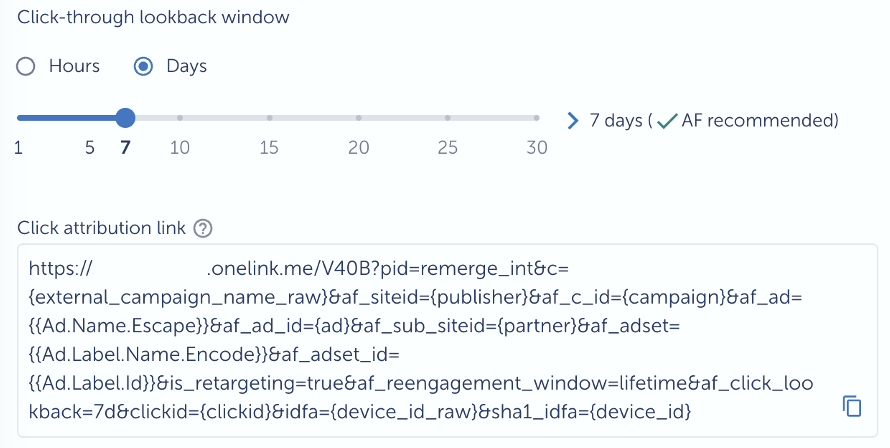Set lookback slider to the 25 tick
The height and width of the screenshot is (448, 890).
click(x=447, y=118)
